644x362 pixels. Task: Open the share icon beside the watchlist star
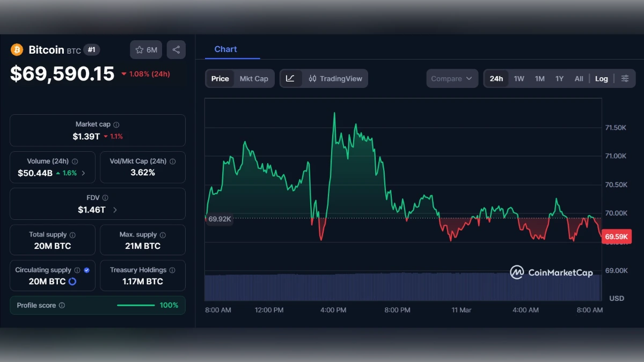(x=176, y=49)
